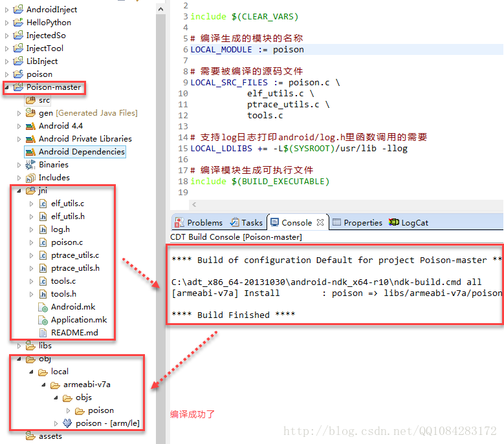Expand the poison.c file node
This screenshot has height=444, width=504.
pyautogui.click(x=31, y=243)
